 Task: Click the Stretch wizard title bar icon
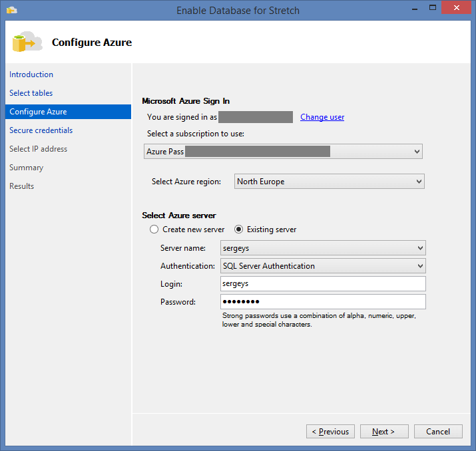[x=11, y=11]
